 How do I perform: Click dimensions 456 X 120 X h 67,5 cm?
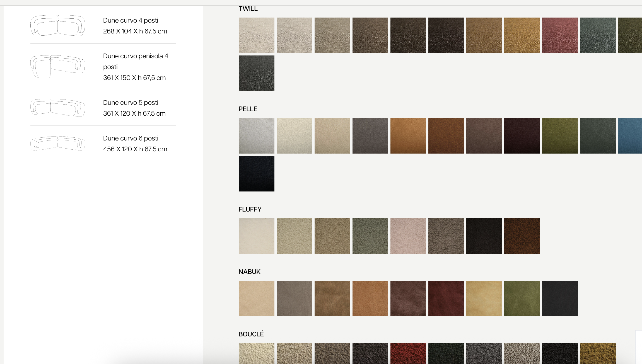point(135,149)
